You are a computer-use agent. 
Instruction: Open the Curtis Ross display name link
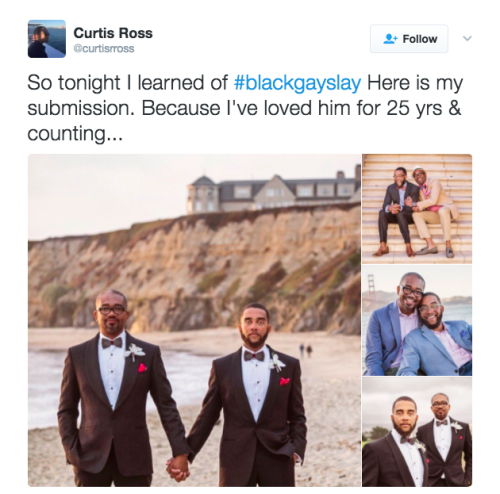tap(113, 33)
